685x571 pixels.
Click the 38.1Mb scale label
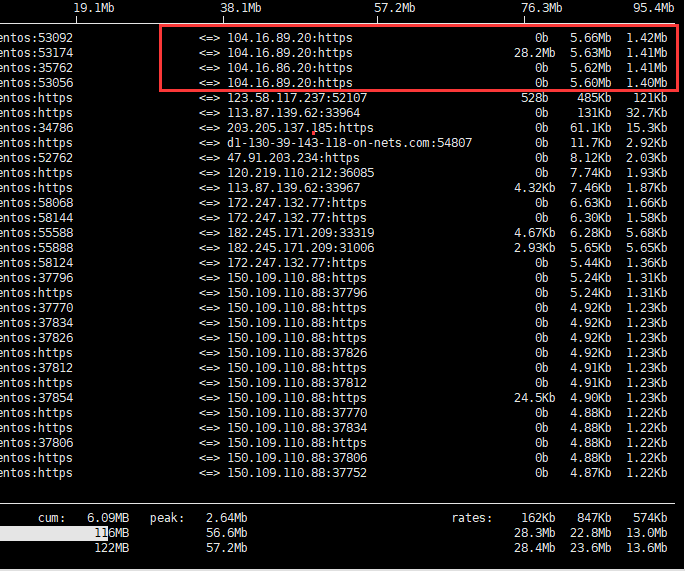(x=241, y=8)
